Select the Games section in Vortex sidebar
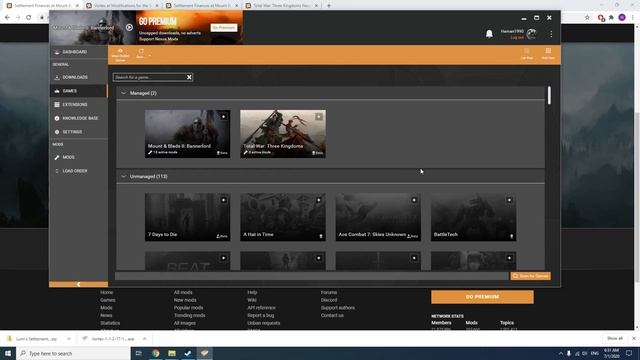Image resolution: width=640 pixels, height=360 pixels. pos(78,91)
